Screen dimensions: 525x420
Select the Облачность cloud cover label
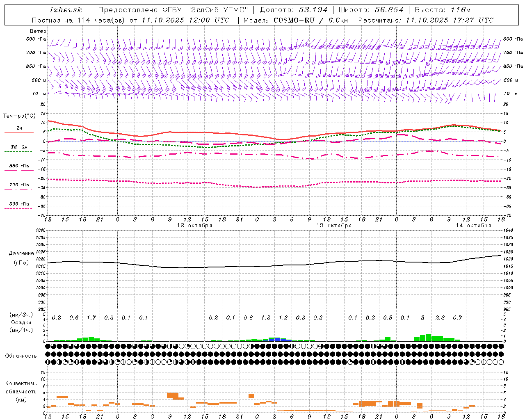click(x=21, y=356)
